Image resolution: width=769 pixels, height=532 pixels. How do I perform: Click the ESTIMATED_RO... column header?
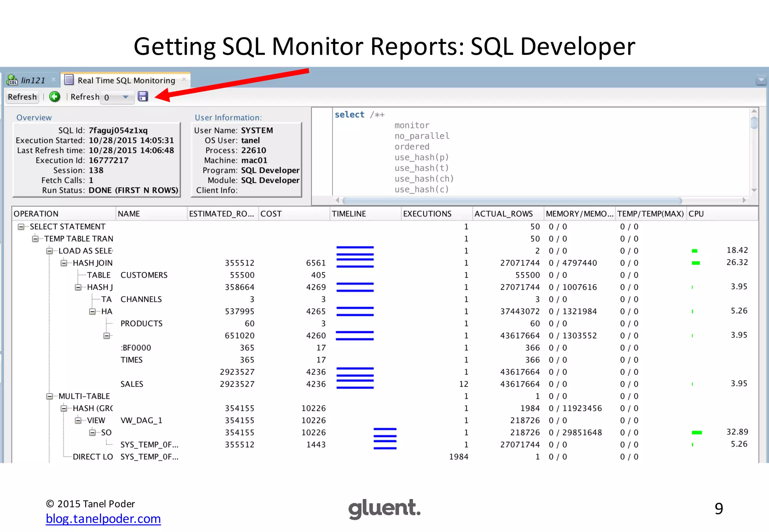click(223, 214)
